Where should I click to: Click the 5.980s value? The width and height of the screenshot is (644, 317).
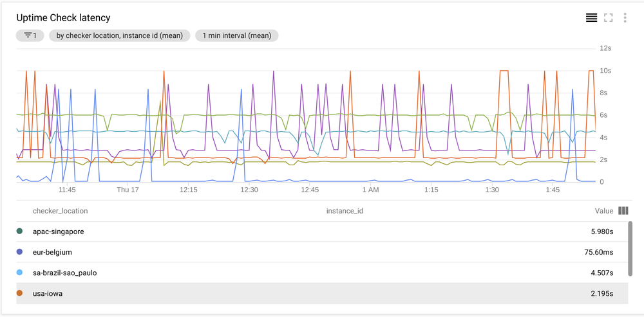click(x=602, y=231)
